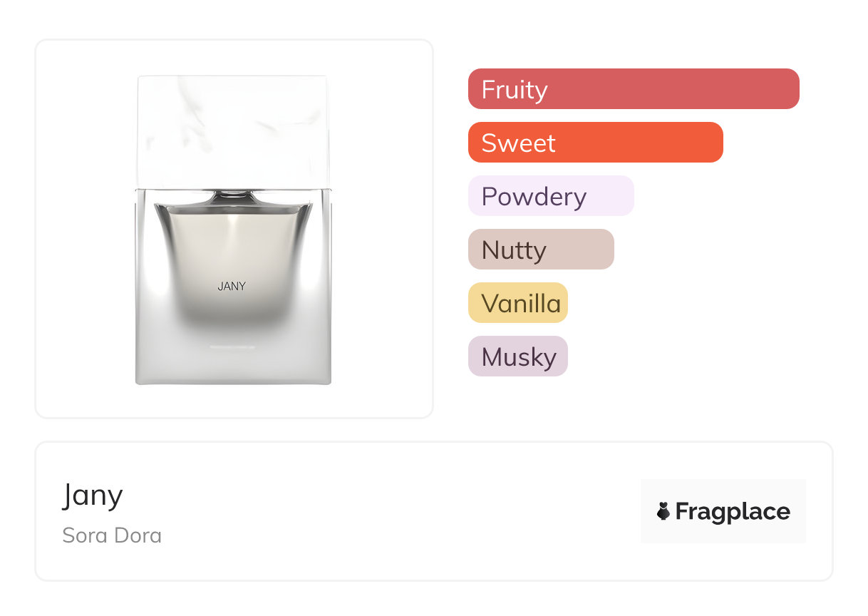Image resolution: width=868 pixels, height=616 pixels.
Task: Click the small engraved line near the bottle base
Action: (233, 347)
